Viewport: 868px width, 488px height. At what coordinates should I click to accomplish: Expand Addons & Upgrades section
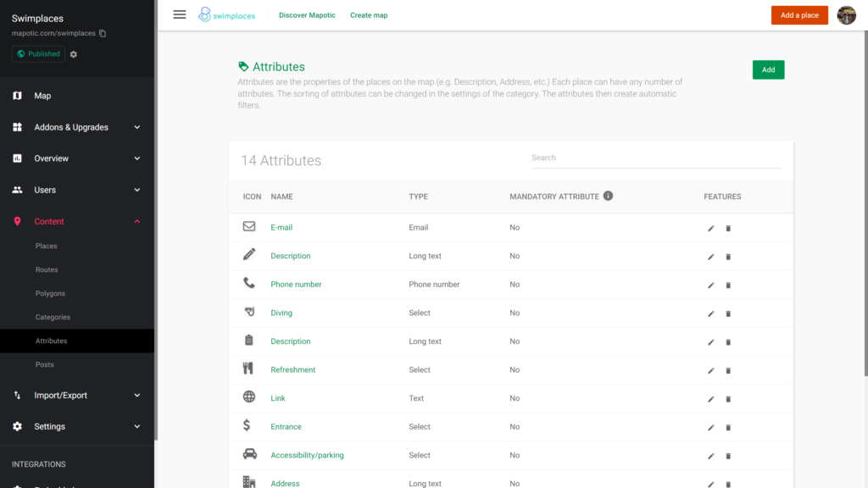tap(77, 127)
